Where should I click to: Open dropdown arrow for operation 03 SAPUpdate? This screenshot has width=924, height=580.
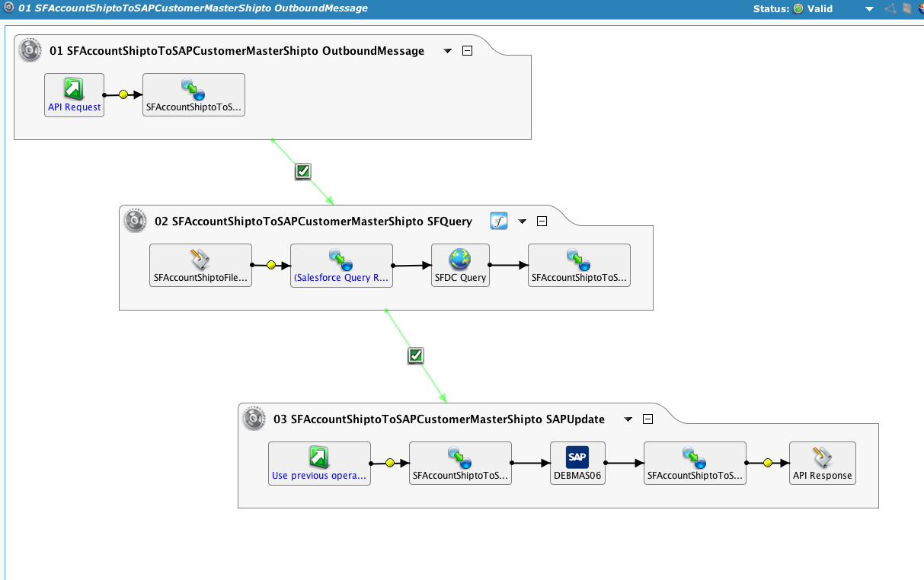pos(628,419)
